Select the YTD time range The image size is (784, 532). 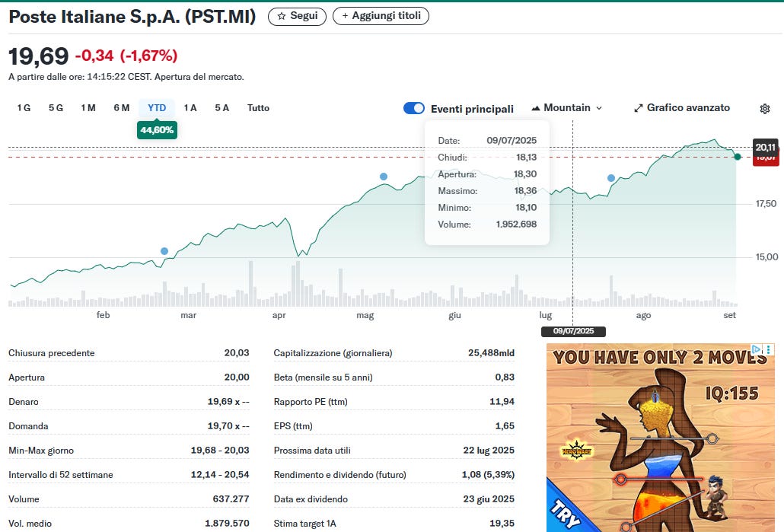157,108
